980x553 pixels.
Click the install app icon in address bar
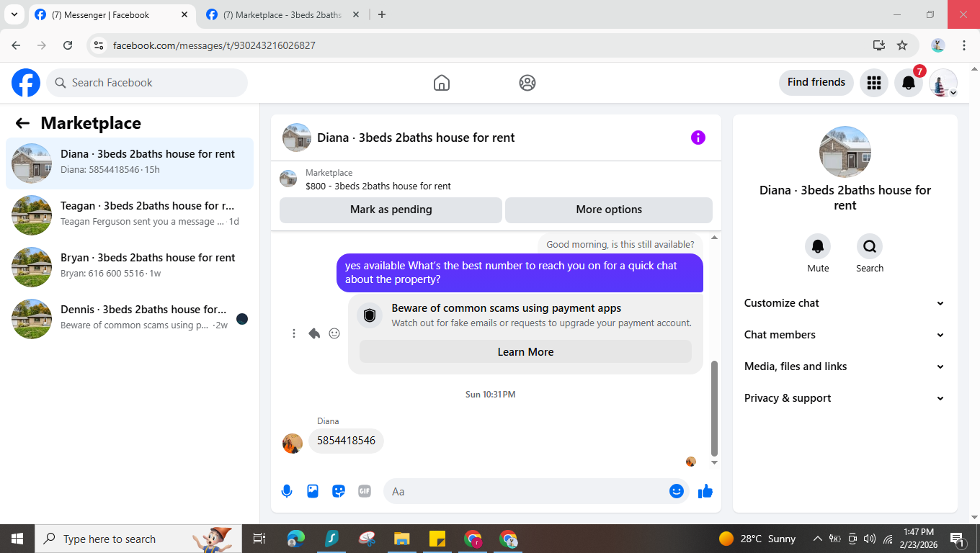(x=878, y=45)
